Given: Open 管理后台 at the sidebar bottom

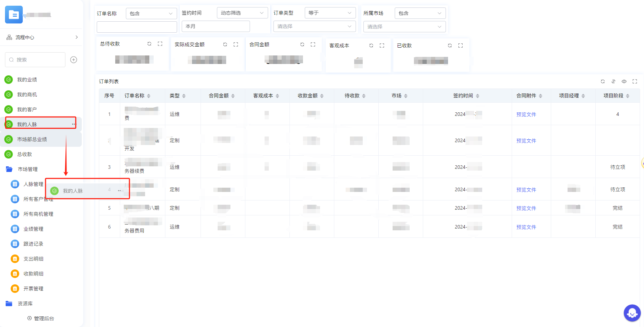Looking at the screenshot, I should pos(44,318).
